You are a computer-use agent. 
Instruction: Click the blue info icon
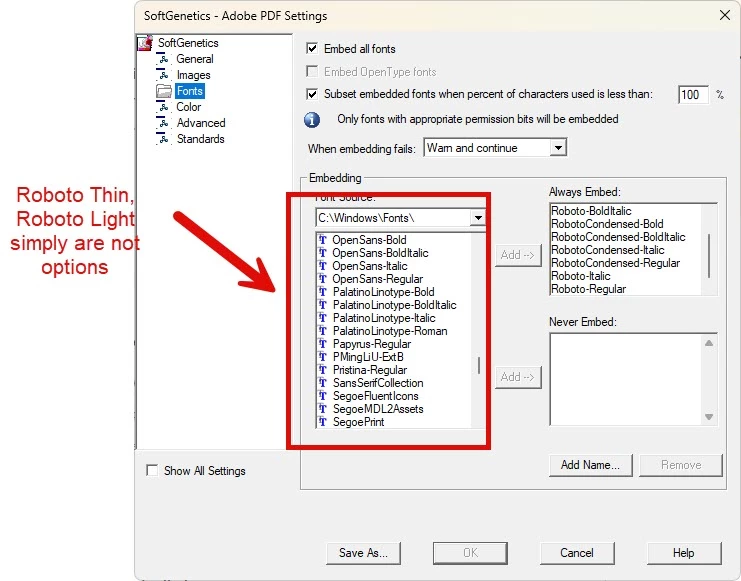(312, 120)
